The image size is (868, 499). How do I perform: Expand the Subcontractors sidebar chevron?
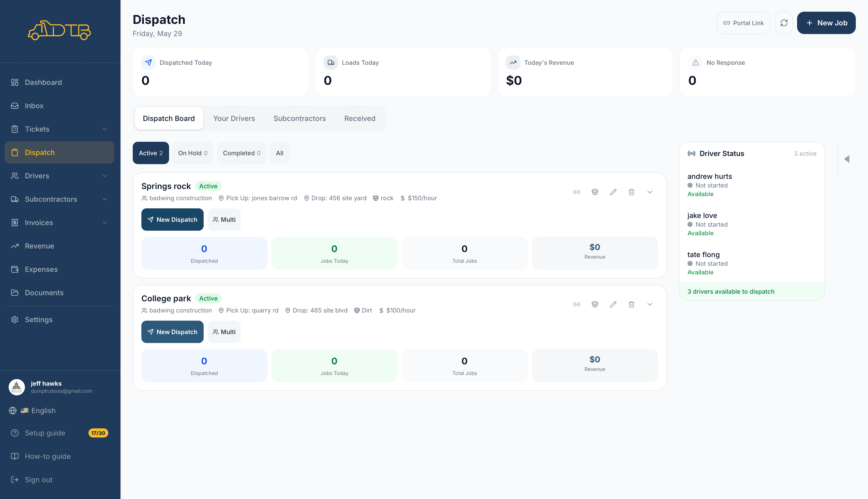(x=104, y=199)
